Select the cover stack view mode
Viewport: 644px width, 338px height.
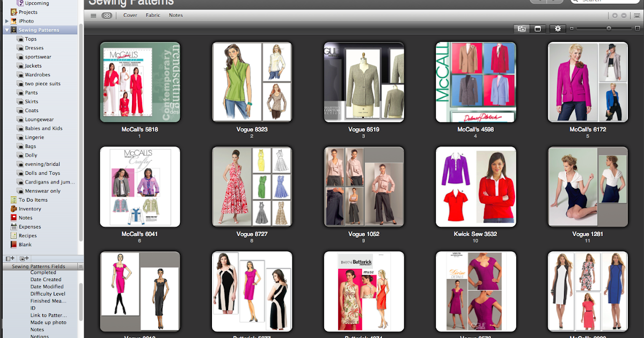click(x=521, y=28)
